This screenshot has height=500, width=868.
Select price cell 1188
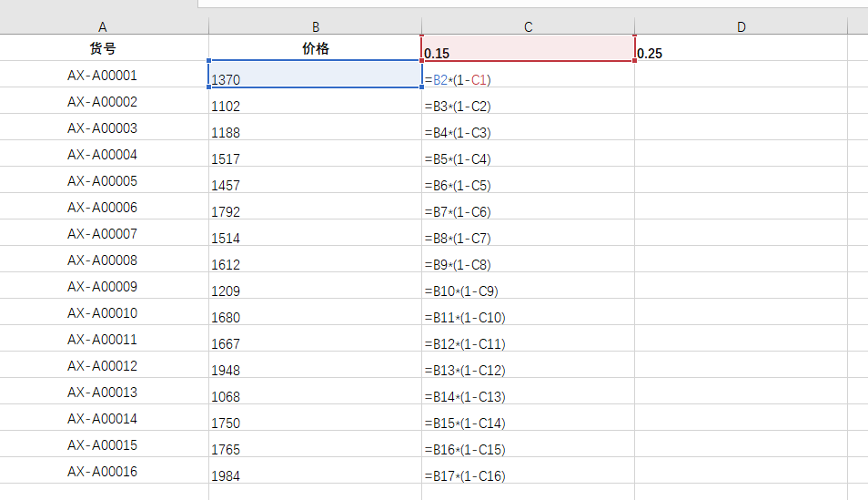(x=316, y=128)
